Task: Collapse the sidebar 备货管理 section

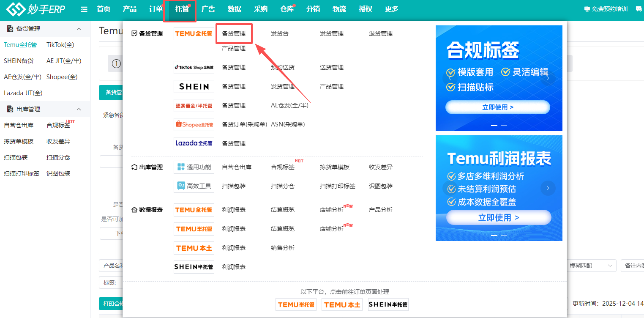Action: (79, 29)
